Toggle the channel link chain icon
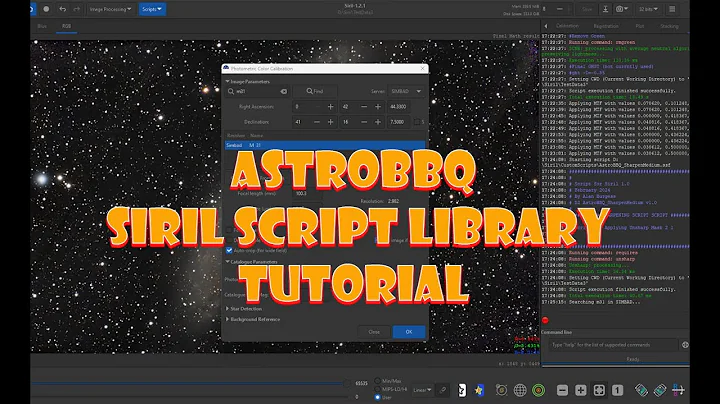This screenshot has height=404, width=720. click(x=443, y=390)
